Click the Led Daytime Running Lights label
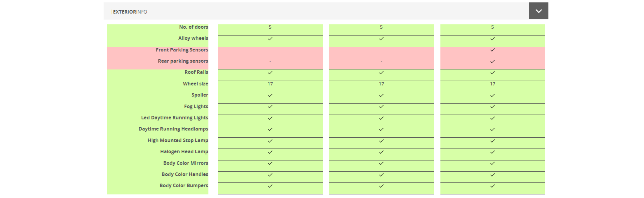The image size is (644, 198). point(174,118)
